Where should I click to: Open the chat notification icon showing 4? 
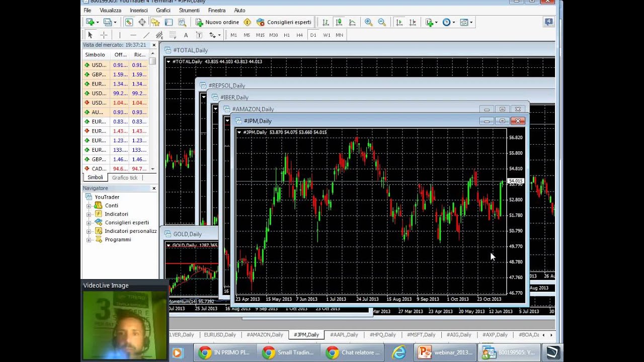pyautogui.click(x=549, y=22)
